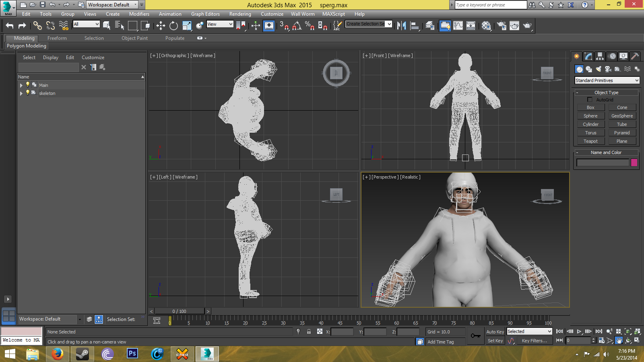Toggle Set Key animation mode

(x=495, y=341)
